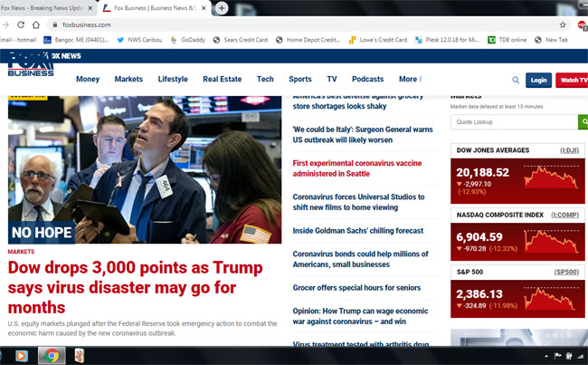Open TDB online bookmark
Screen dimensions: 588x365
[507, 40]
